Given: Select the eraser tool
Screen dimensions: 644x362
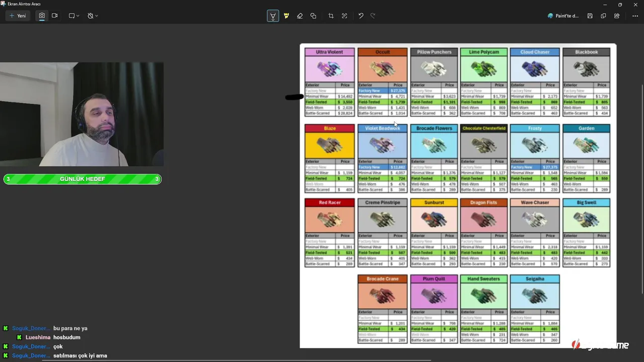Looking at the screenshot, I should pos(300,16).
